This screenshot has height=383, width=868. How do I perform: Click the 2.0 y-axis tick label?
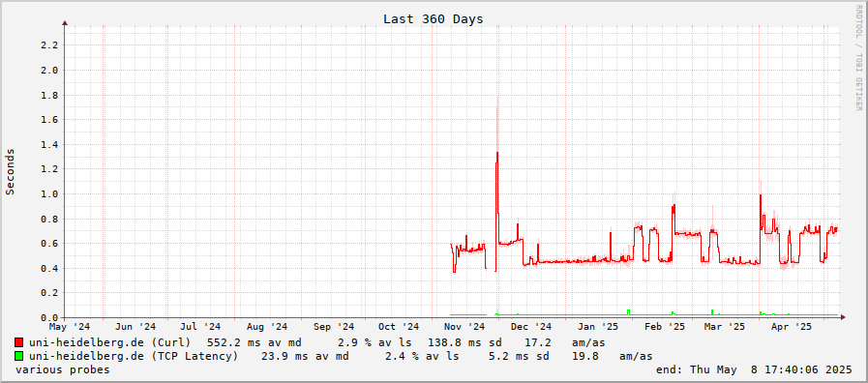point(49,71)
